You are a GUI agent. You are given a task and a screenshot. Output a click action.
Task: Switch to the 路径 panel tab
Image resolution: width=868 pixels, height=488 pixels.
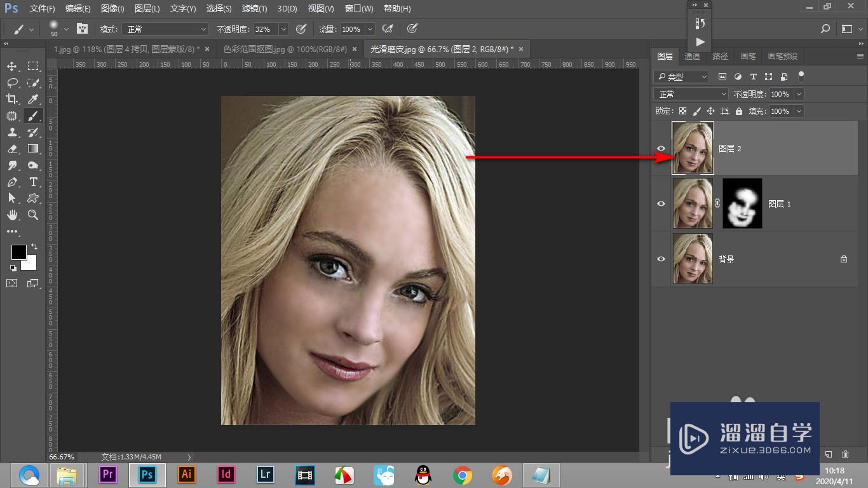tap(720, 56)
